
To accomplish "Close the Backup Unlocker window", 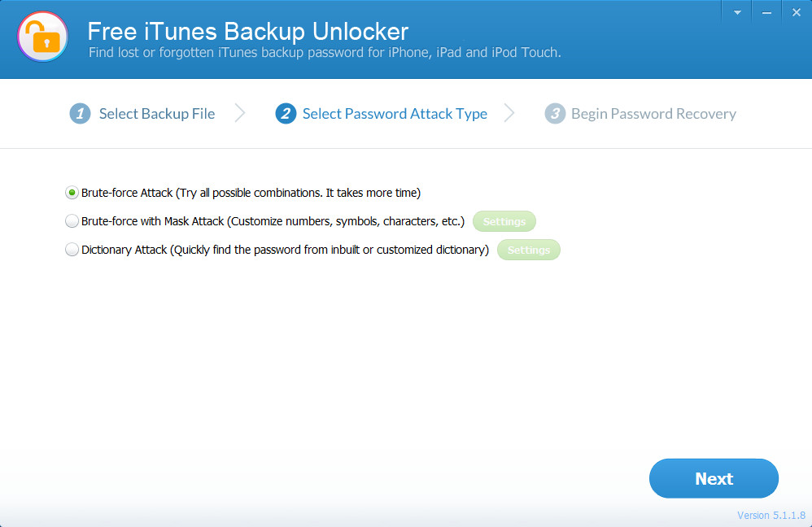I will [797, 13].
